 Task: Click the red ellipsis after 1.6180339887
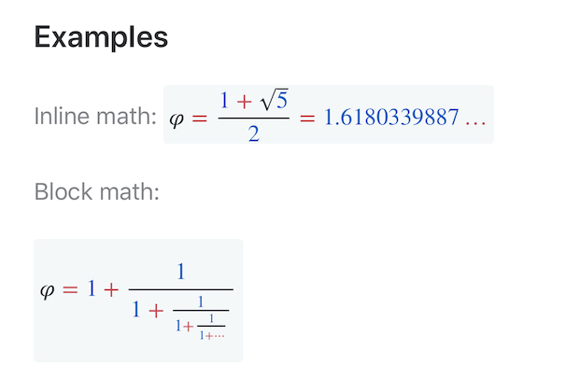point(476,119)
